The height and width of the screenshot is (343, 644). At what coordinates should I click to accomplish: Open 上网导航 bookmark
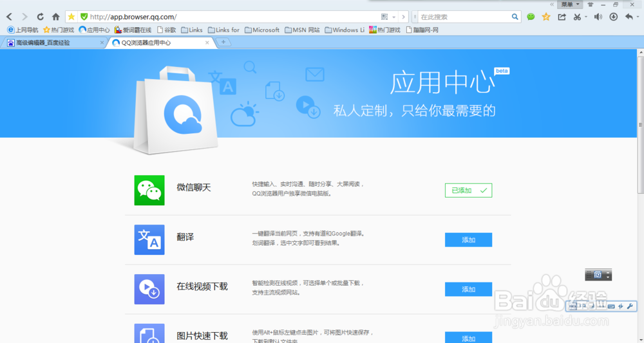point(23,30)
